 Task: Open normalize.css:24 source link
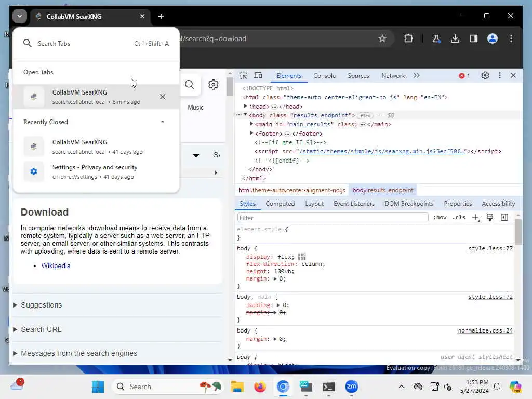click(x=485, y=330)
